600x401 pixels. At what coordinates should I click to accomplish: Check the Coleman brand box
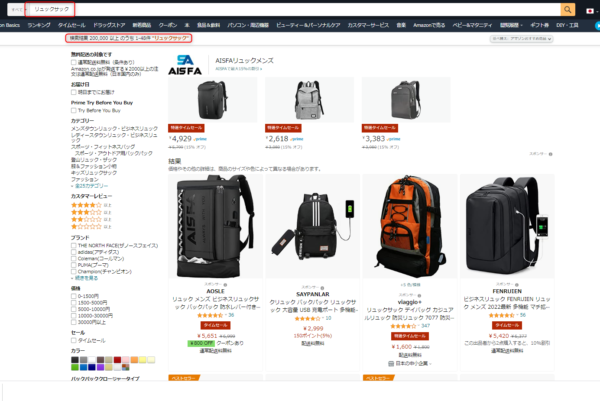click(x=73, y=259)
